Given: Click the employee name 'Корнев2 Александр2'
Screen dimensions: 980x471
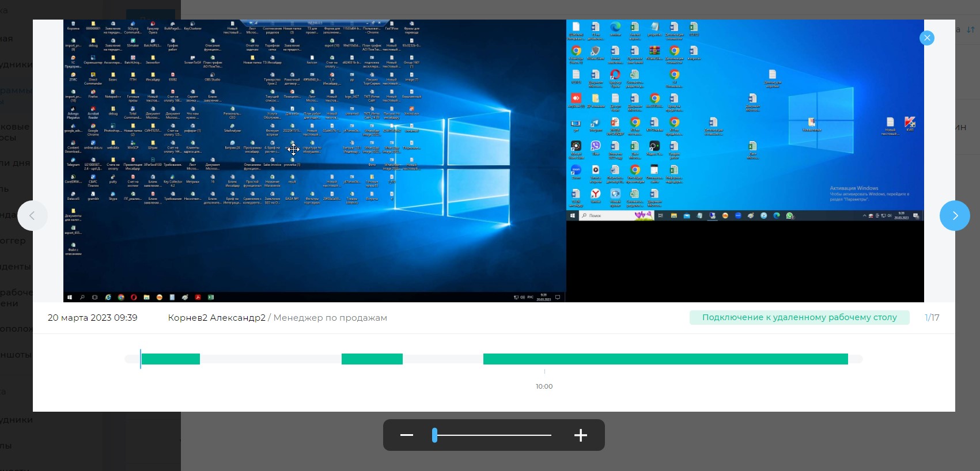Looking at the screenshot, I should [217, 318].
